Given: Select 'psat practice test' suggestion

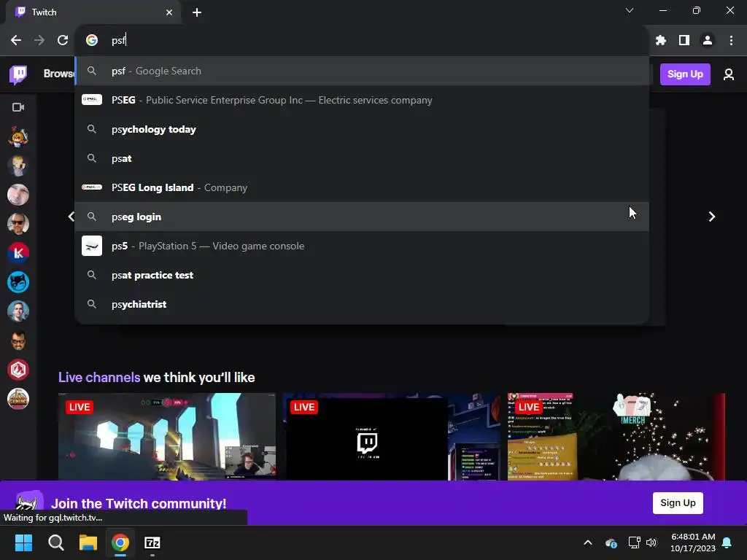Looking at the screenshot, I should (362, 275).
